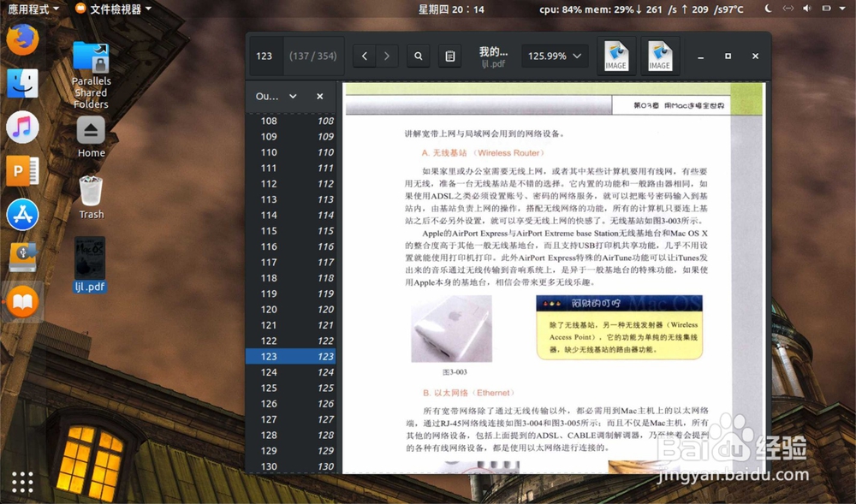Open the App Store icon in the dock
Screen dimensions: 856x504
(x=22, y=214)
